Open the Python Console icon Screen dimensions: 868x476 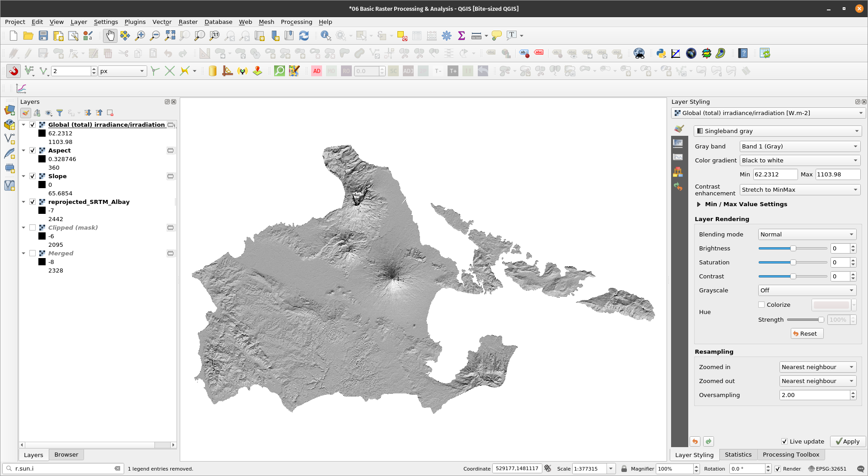point(661,53)
